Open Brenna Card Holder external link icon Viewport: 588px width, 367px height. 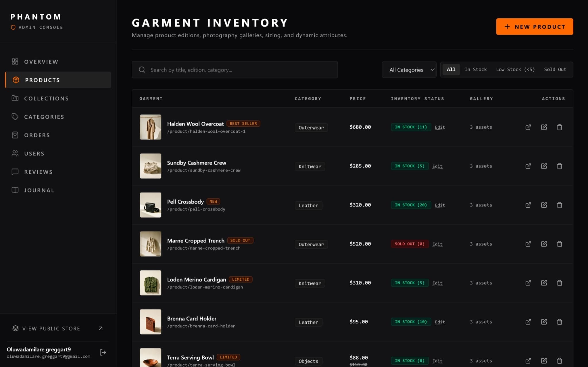(528, 322)
